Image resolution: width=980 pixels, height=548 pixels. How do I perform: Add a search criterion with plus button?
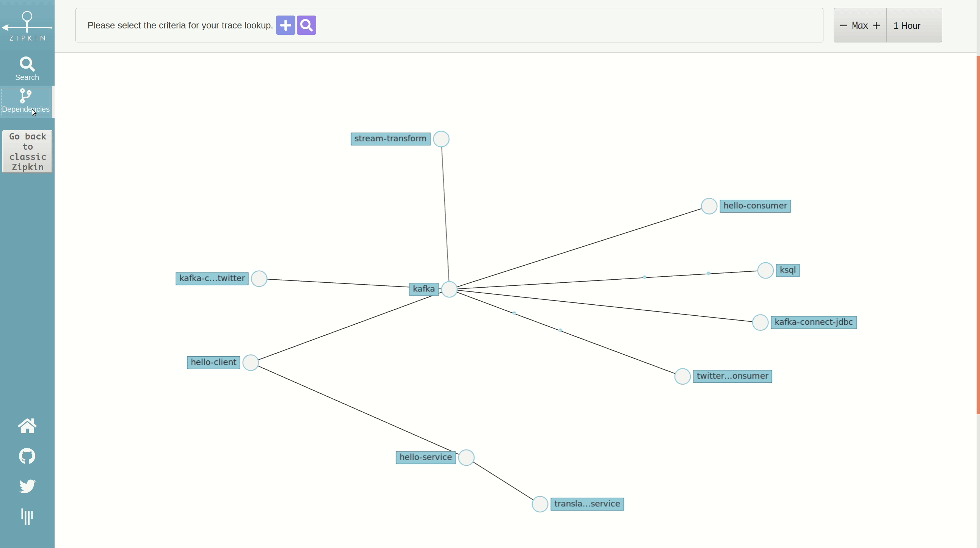coord(285,25)
